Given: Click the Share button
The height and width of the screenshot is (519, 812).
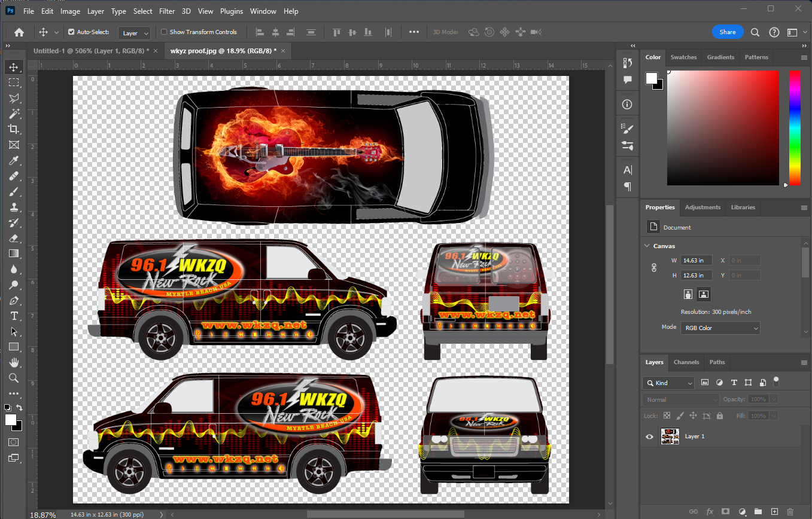Looking at the screenshot, I should click(x=727, y=32).
